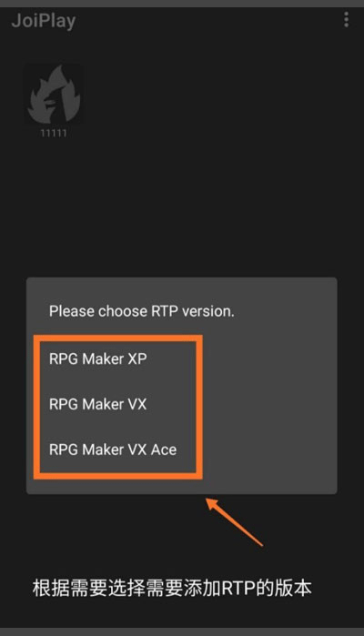Click the Chinese caption about adding RTP
The height and width of the screenshot is (636, 364).
coord(172,588)
